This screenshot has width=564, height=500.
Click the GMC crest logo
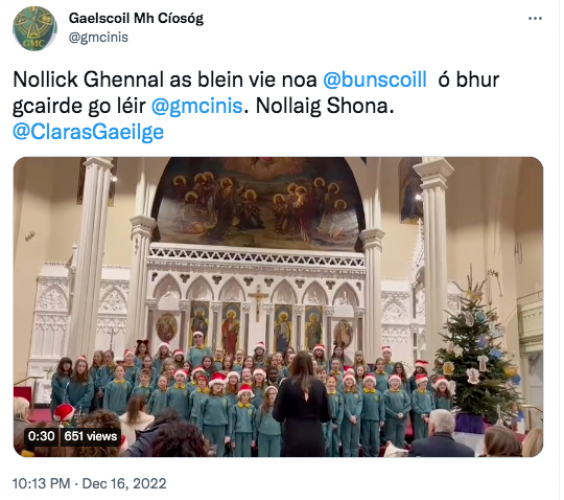[x=35, y=28]
